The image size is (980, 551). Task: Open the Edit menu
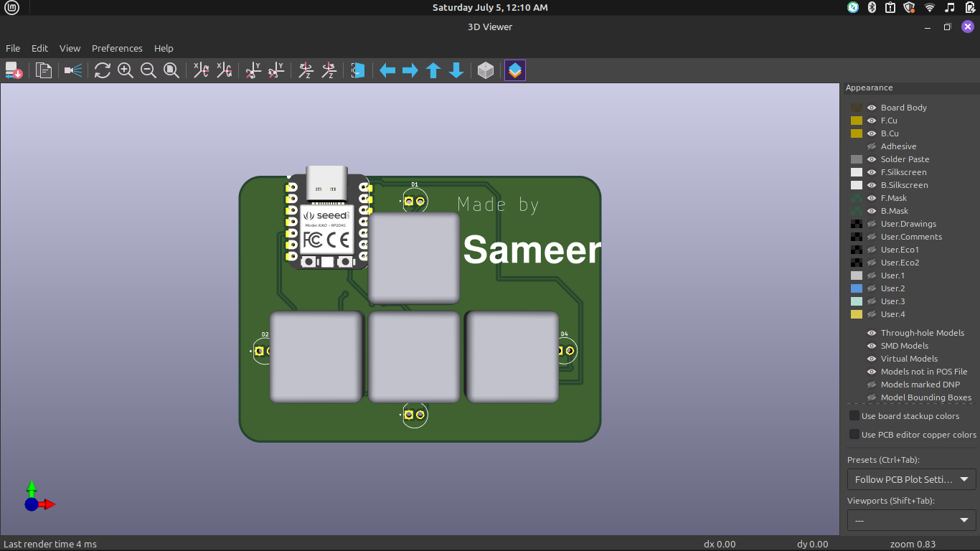[39, 48]
